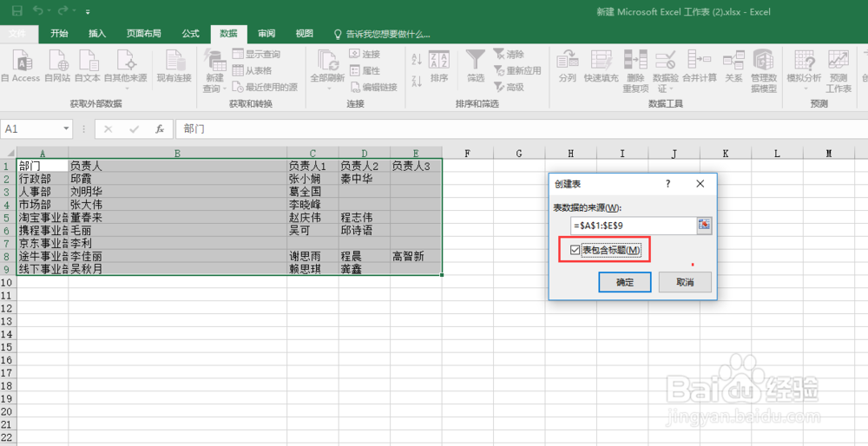The height and width of the screenshot is (446, 868).
Task: Switch to the 开始 tab
Action: 59,34
